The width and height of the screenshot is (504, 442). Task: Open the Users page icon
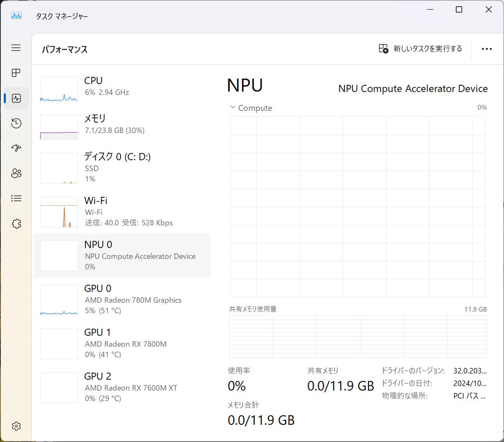(x=16, y=173)
